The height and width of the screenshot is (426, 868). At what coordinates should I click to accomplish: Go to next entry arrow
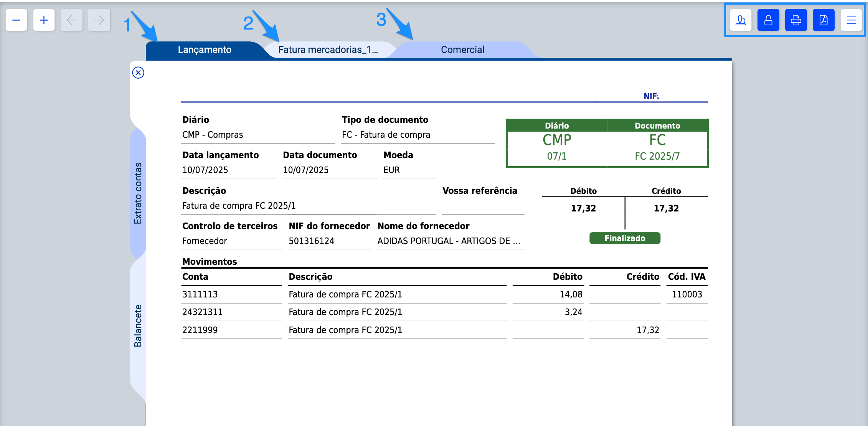coord(99,20)
